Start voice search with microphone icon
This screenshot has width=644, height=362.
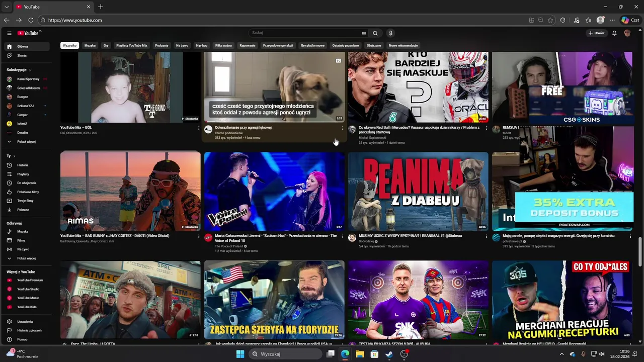[x=390, y=33]
